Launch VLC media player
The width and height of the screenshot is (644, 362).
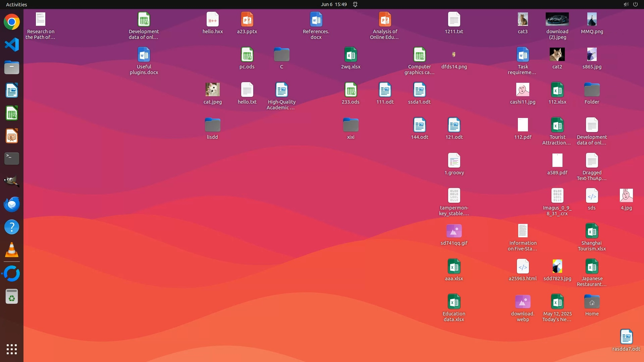[x=12, y=250]
